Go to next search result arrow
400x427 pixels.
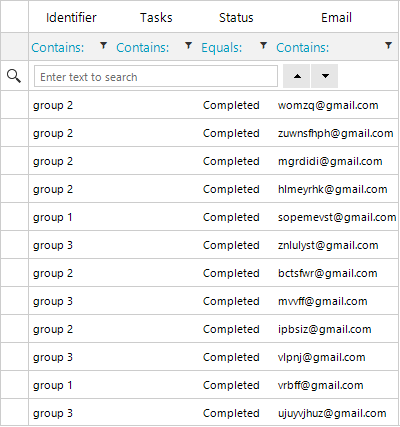pos(325,76)
